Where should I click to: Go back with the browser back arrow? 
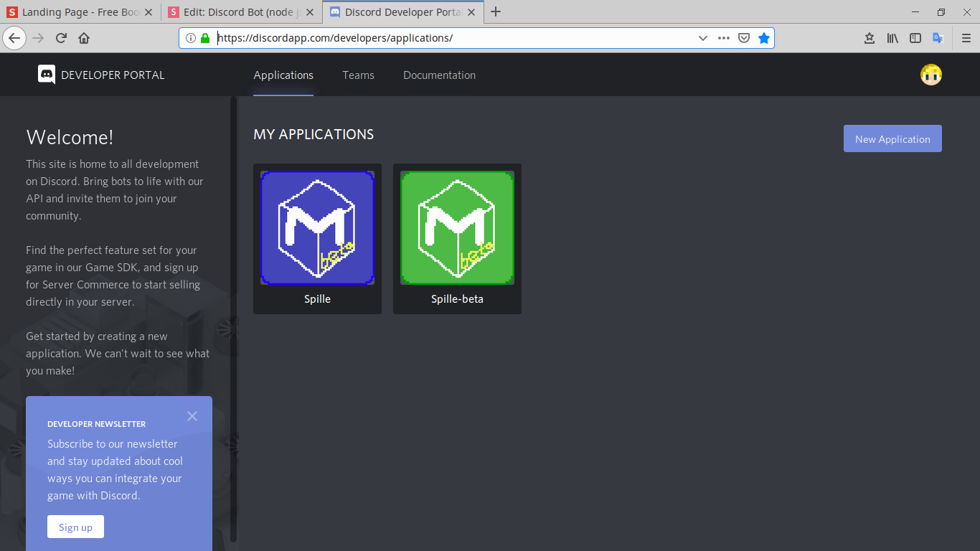pyautogui.click(x=14, y=38)
